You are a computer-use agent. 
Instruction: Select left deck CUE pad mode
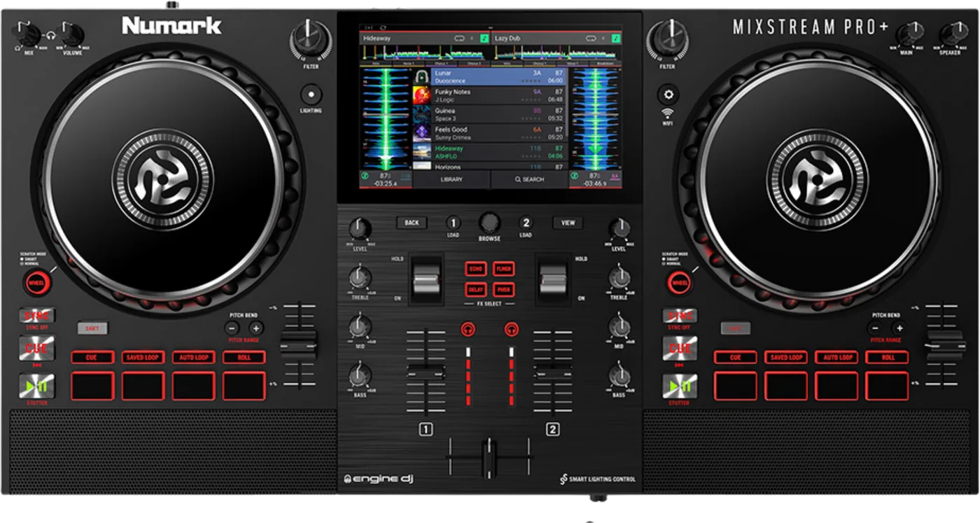(92, 358)
